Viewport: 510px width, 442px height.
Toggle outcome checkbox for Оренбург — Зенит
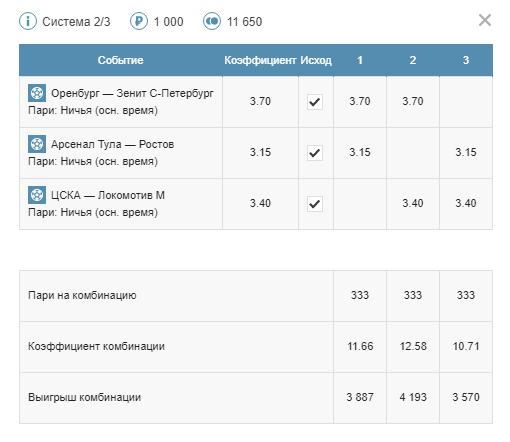coord(315,102)
